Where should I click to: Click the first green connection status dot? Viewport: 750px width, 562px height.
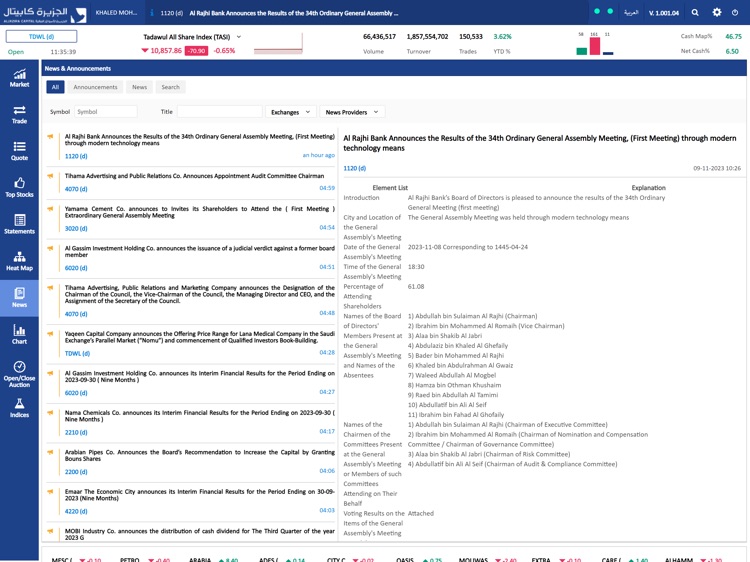[597, 11]
